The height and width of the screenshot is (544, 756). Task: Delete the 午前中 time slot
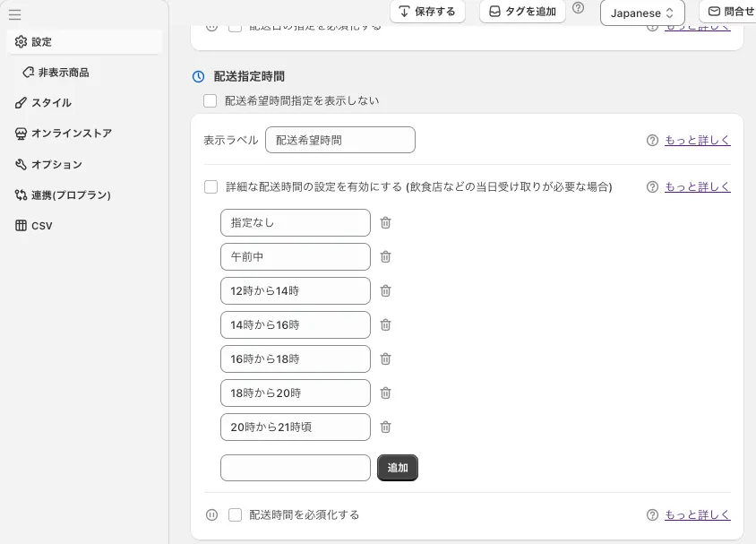385,257
